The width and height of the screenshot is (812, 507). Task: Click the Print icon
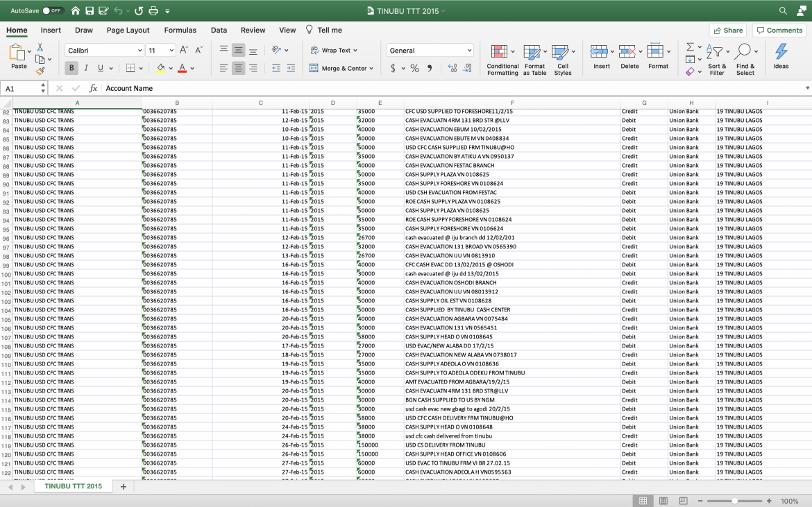153,11
